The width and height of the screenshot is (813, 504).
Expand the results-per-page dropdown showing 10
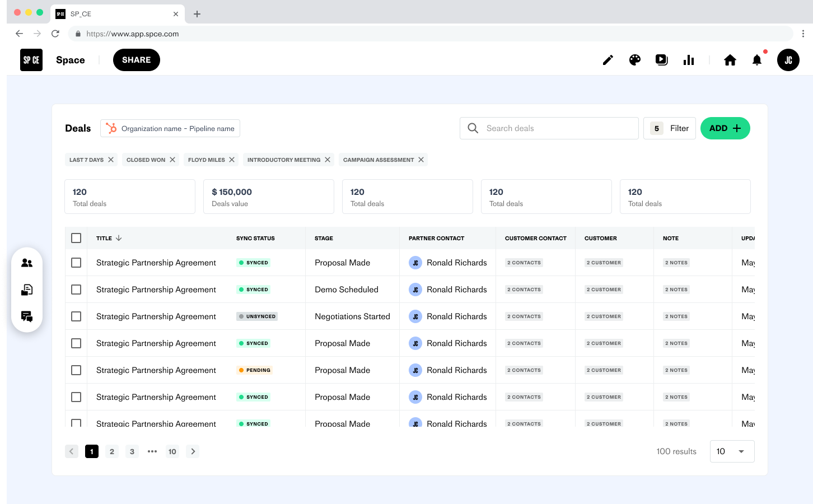pos(732,451)
